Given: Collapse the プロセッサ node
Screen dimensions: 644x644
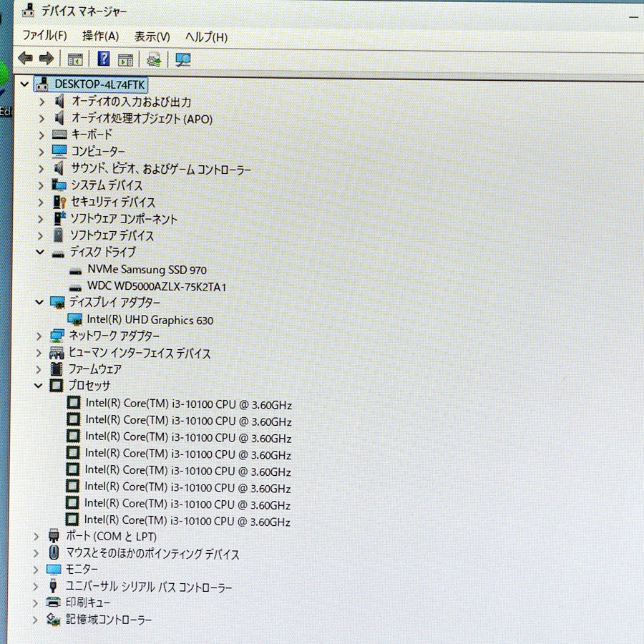Looking at the screenshot, I should (38, 386).
